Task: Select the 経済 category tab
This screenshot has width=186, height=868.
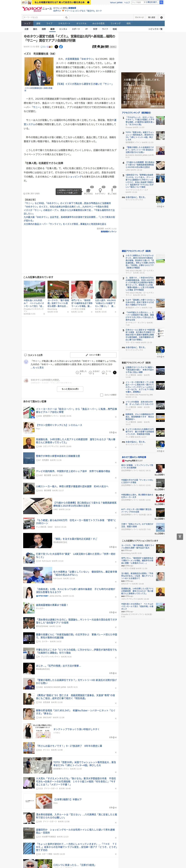Action: [52, 29]
